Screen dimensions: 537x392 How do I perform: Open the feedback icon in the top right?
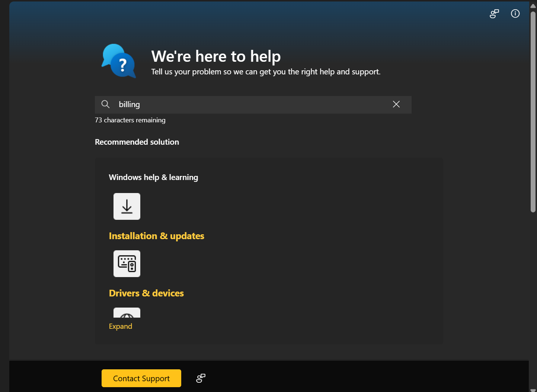[494, 14]
